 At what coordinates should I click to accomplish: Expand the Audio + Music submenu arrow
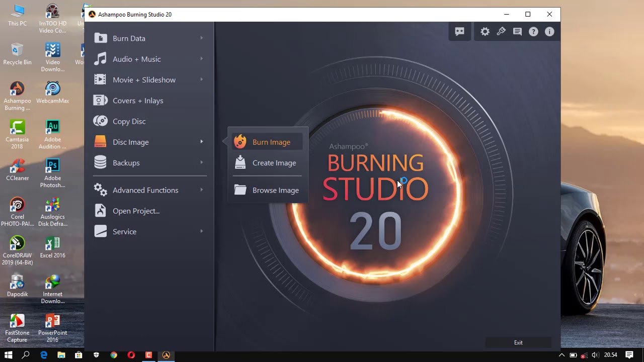tap(201, 59)
